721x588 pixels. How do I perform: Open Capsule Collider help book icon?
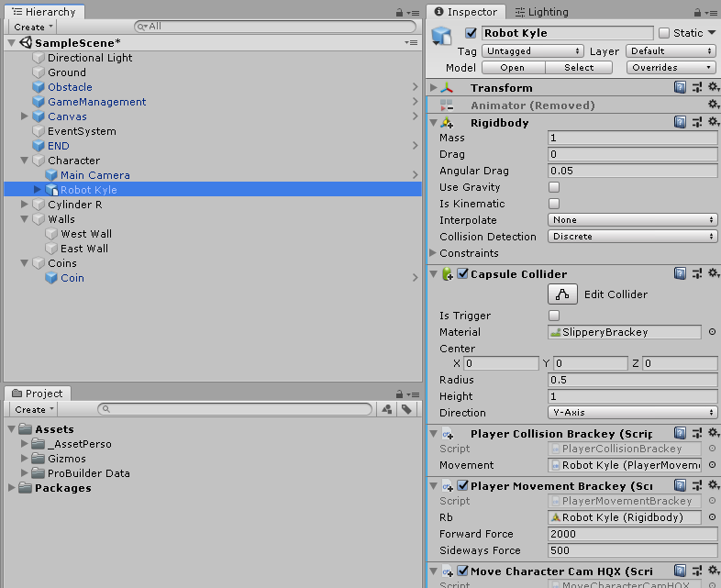click(680, 273)
